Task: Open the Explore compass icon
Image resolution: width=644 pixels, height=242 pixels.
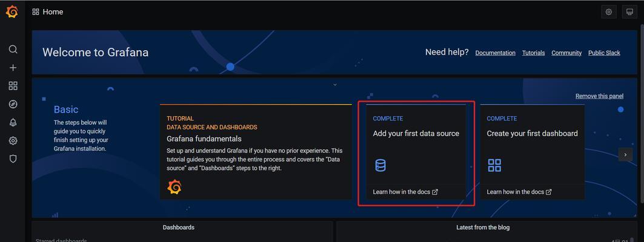Action: click(x=13, y=104)
